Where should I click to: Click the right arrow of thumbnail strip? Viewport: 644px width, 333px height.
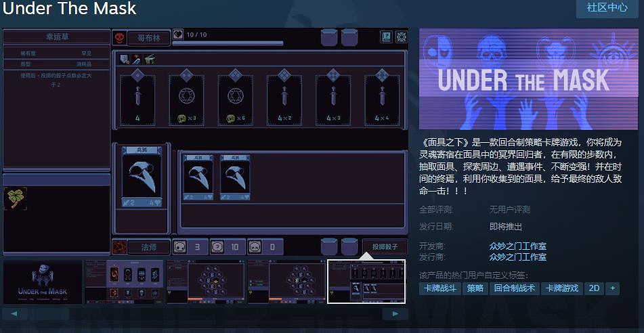point(395,314)
